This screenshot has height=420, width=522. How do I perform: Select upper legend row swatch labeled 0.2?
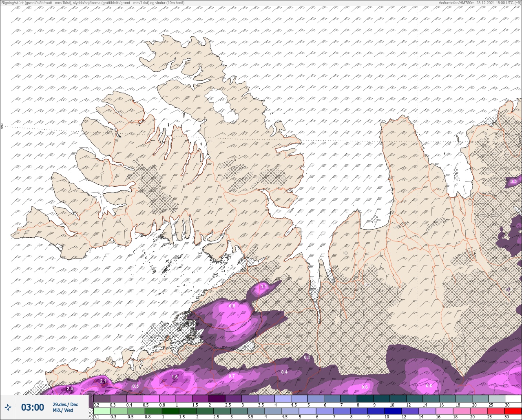102,398
